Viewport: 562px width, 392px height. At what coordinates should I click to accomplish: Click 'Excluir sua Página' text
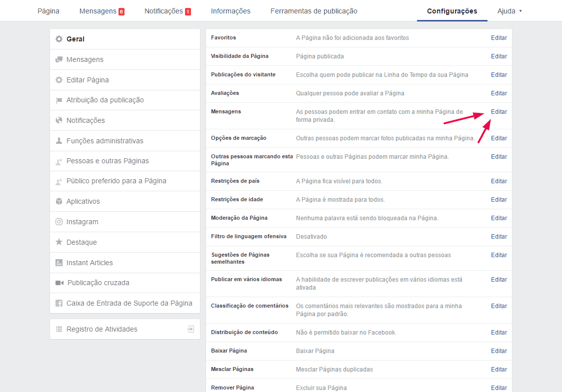(x=321, y=388)
